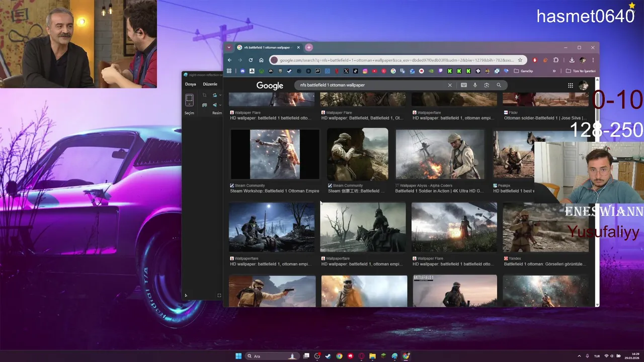Open a new browser tab

pyautogui.click(x=309, y=47)
